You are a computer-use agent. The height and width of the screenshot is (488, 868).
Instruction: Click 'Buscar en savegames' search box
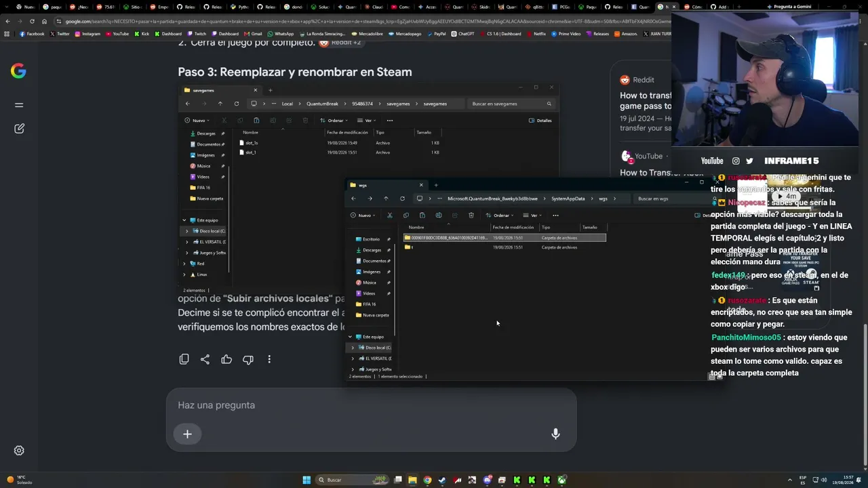pos(511,104)
